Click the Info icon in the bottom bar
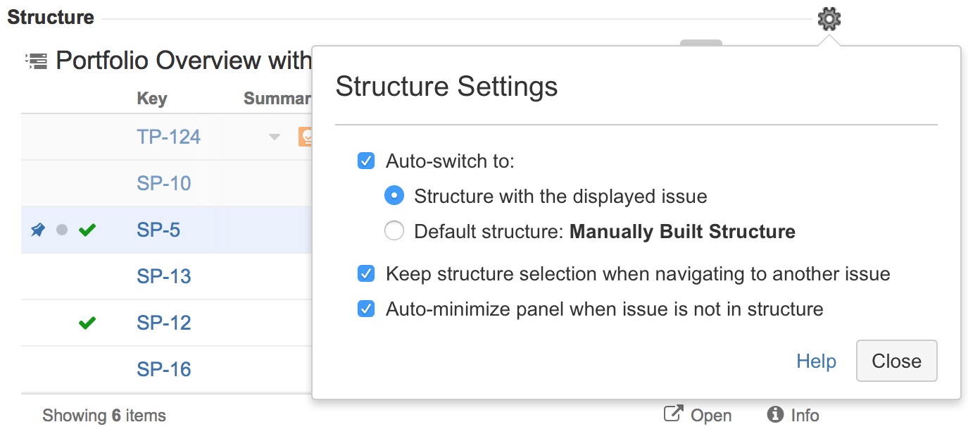Image resolution: width=980 pixels, height=434 pixels. [774, 415]
